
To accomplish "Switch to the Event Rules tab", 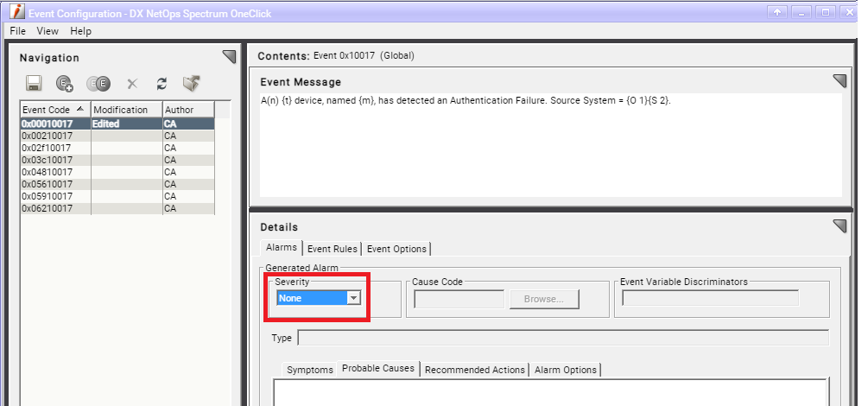I will click(x=333, y=249).
